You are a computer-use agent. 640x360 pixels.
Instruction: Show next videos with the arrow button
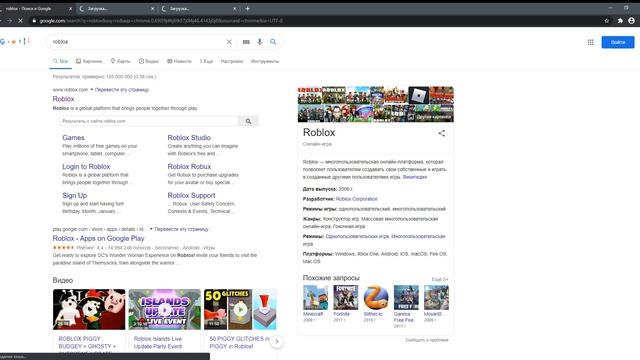(x=277, y=341)
